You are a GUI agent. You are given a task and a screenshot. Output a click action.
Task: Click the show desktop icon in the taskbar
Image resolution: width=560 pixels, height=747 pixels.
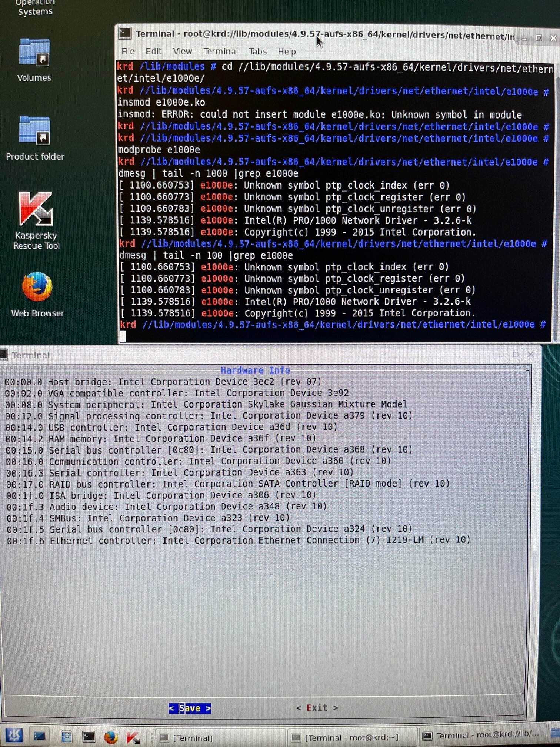tap(40, 736)
